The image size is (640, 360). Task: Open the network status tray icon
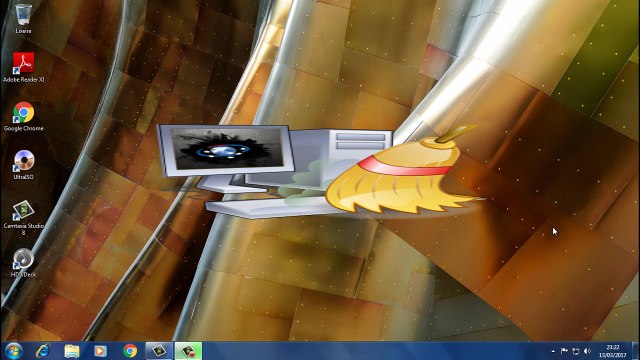(x=576, y=351)
